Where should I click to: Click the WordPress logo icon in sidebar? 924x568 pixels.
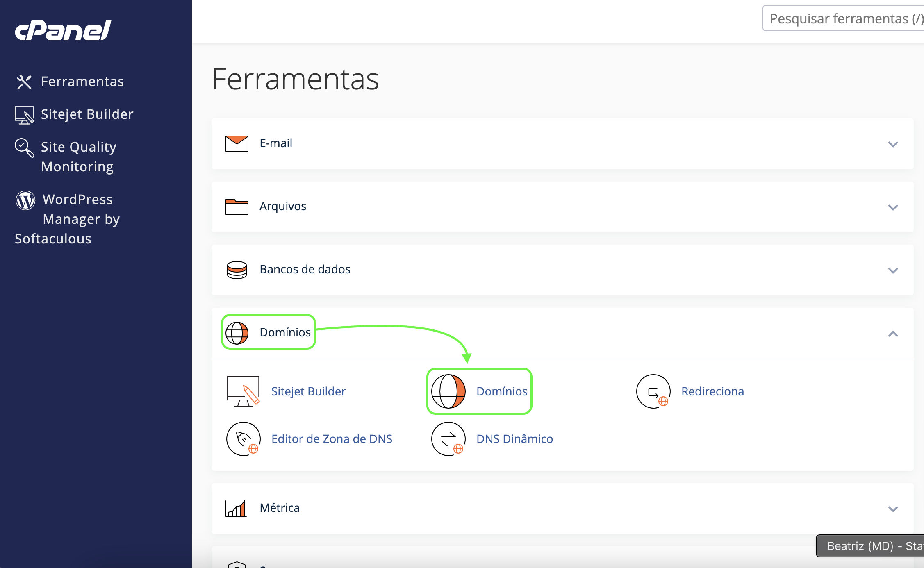[25, 200]
